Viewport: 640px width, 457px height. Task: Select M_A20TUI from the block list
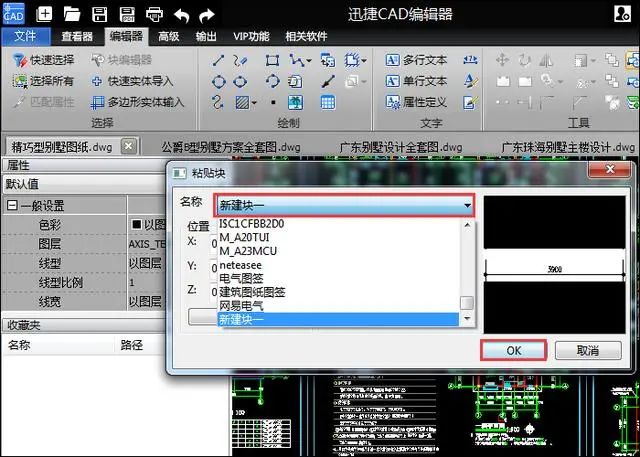pos(339,237)
